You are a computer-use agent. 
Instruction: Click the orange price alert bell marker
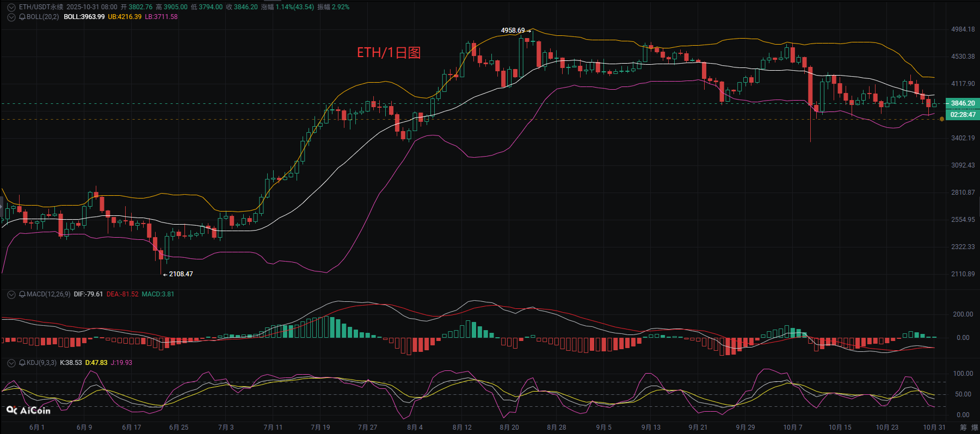coord(942,119)
